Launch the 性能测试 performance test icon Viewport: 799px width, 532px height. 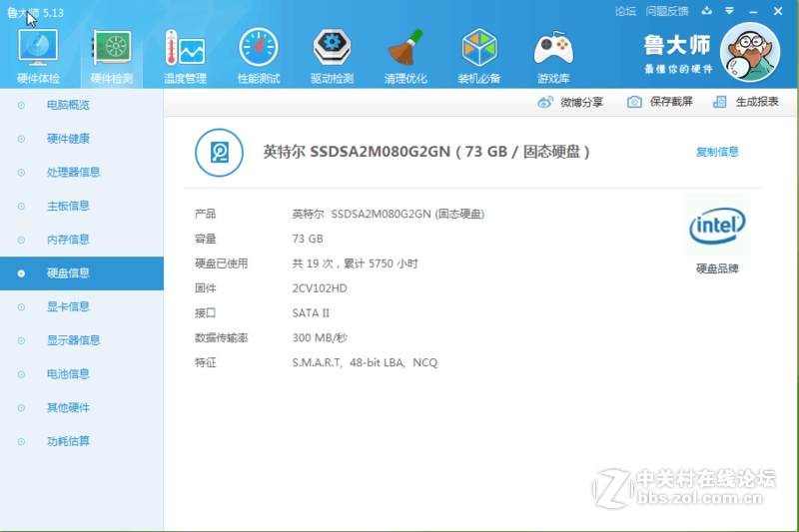click(x=259, y=48)
